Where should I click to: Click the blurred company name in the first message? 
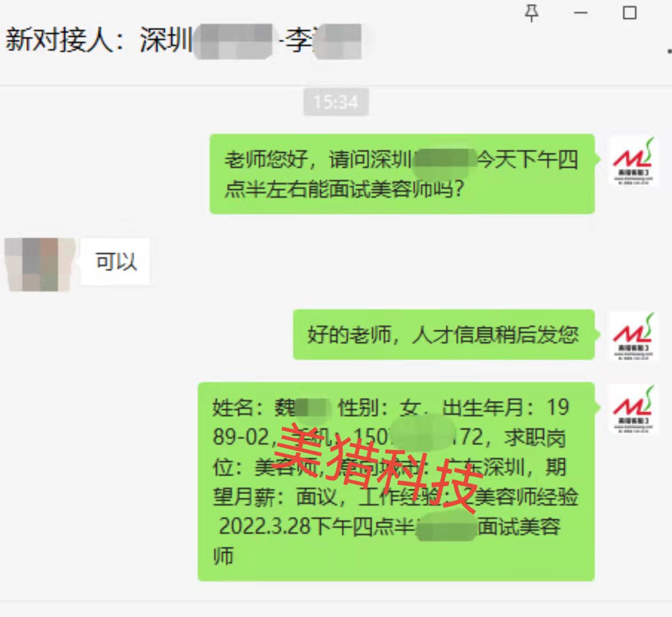coord(444,160)
